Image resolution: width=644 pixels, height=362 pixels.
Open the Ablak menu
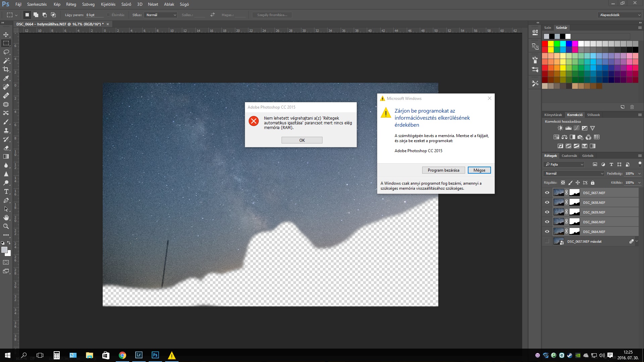(x=169, y=4)
